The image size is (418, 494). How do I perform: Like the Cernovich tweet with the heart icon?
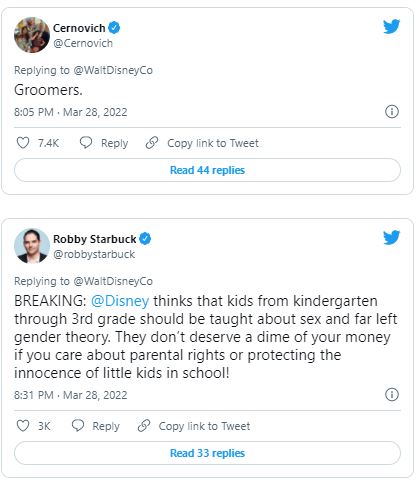coord(23,143)
